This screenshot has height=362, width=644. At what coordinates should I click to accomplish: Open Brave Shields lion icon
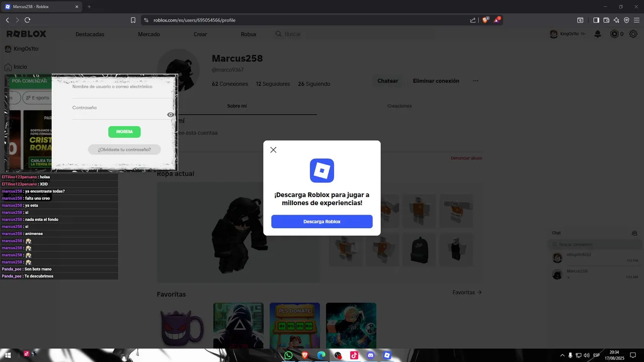click(x=486, y=20)
